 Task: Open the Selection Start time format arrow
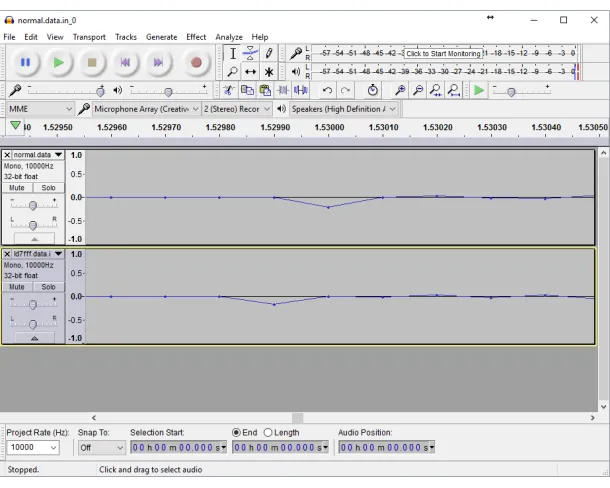pos(223,448)
